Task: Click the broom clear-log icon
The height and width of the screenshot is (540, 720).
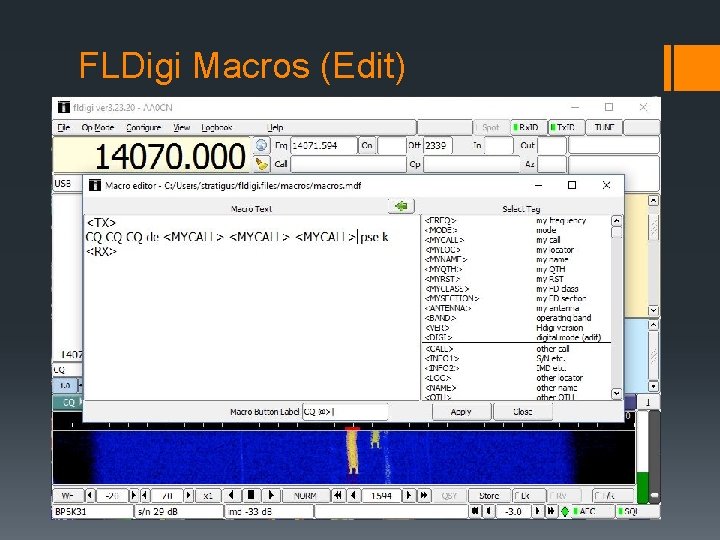Action: (261, 163)
